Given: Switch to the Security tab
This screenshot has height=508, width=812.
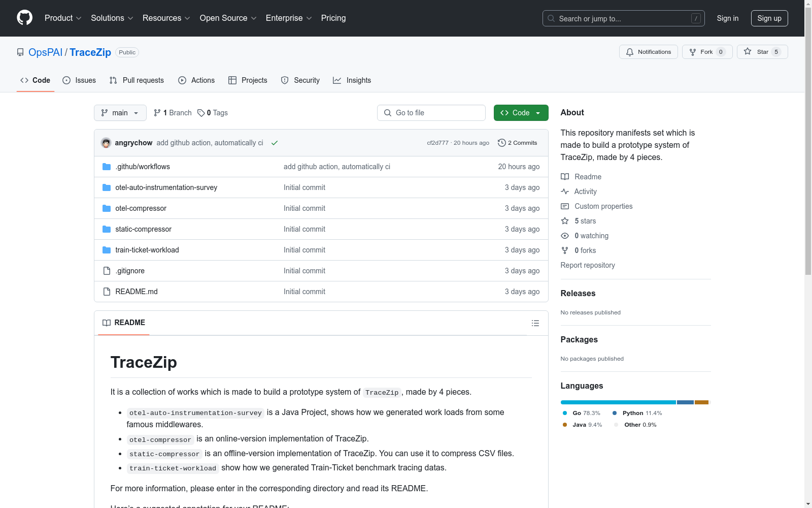Looking at the screenshot, I should (300, 80).
